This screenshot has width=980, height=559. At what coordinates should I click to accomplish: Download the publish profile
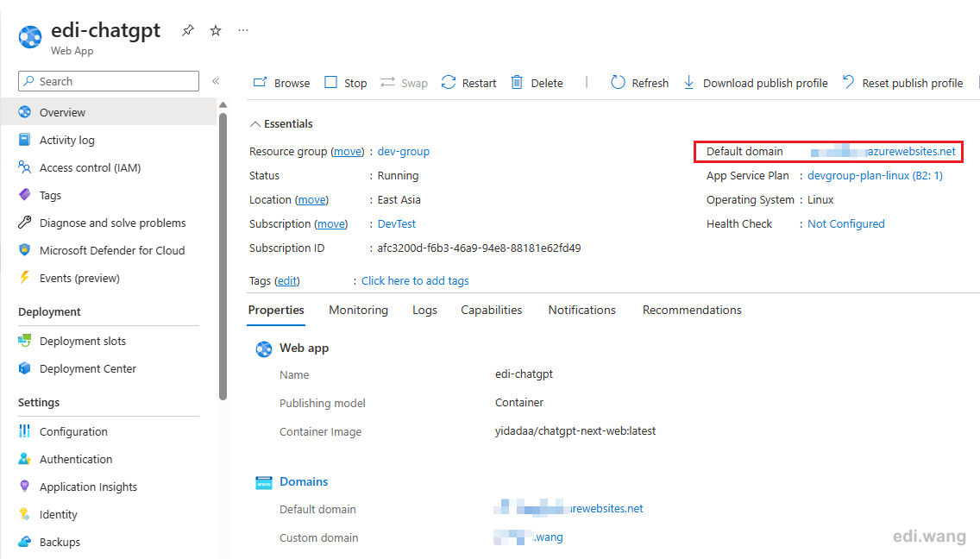pos(756,83)
